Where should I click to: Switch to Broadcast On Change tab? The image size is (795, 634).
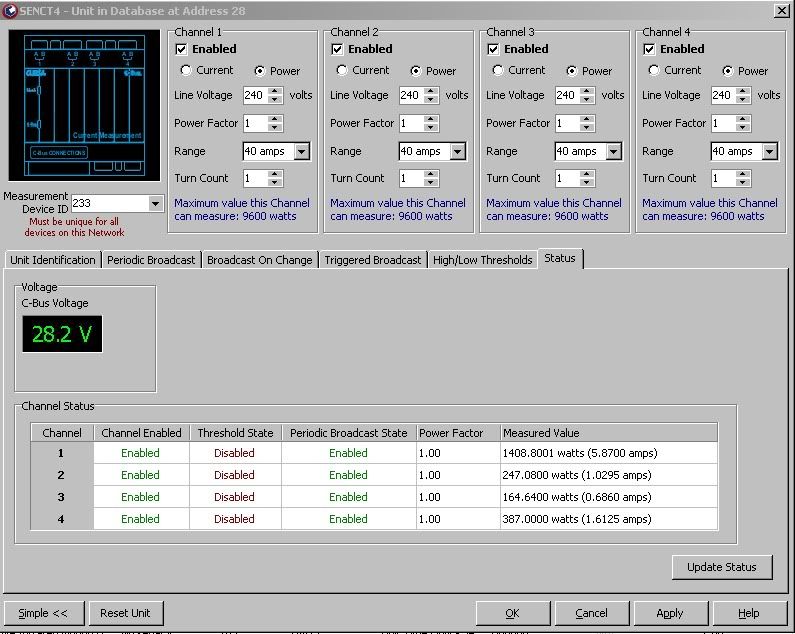click(260, 260)
